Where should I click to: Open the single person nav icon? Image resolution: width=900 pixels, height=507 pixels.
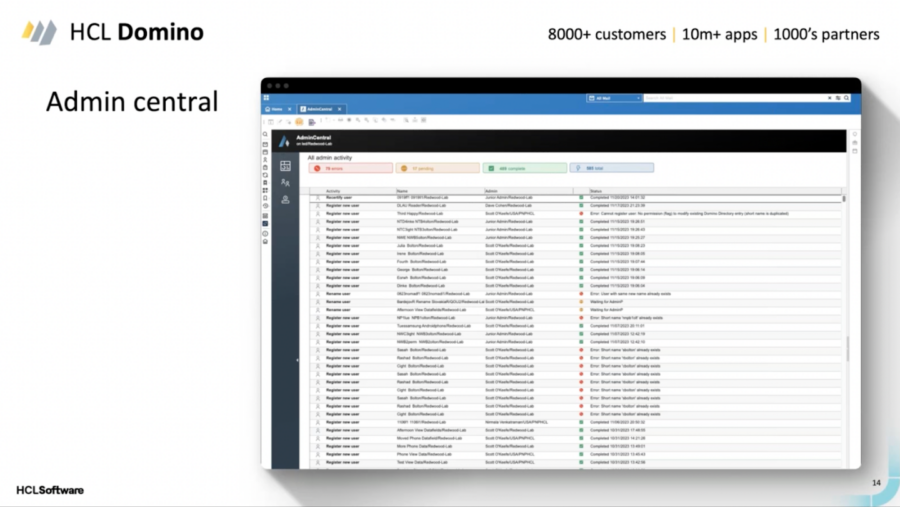[285, 200]
